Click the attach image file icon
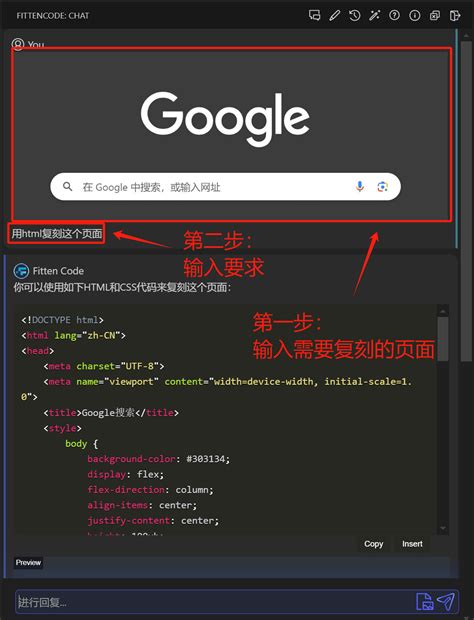The image size is (474, 620). [x=425, y=601]
